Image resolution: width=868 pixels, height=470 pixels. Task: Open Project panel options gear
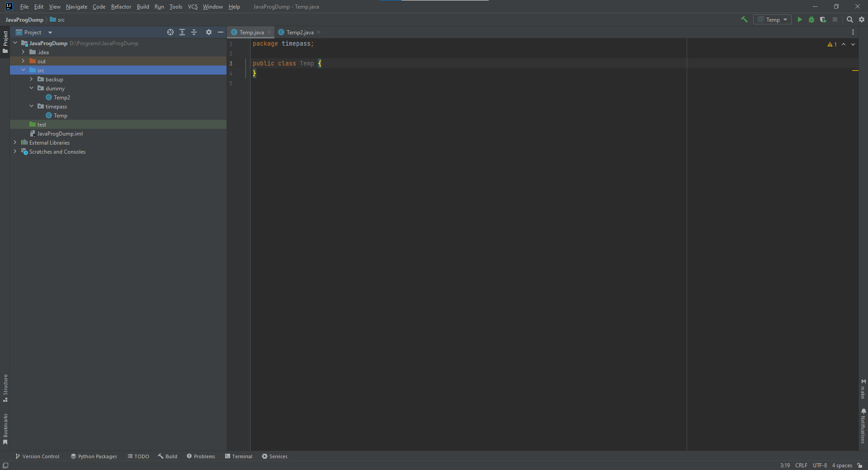pos(209,32)
